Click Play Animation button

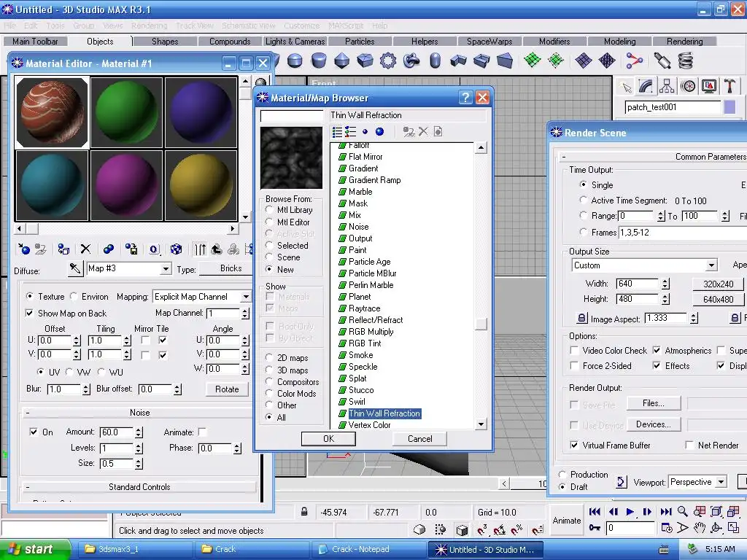click(x=630, y=512)
